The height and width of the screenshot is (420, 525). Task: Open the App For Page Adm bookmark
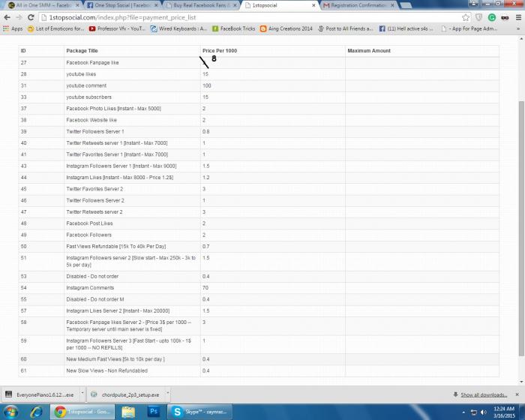pos(469,28)
